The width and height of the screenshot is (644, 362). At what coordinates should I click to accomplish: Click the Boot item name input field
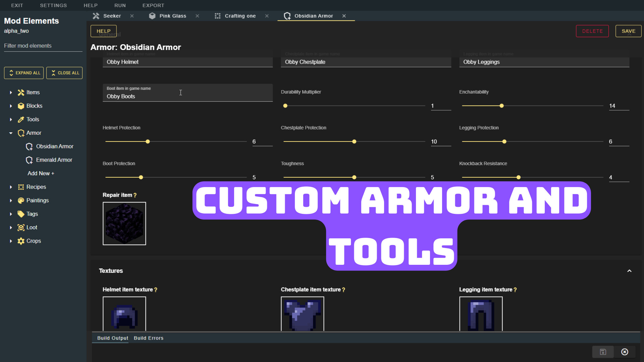tap(187, 96)
